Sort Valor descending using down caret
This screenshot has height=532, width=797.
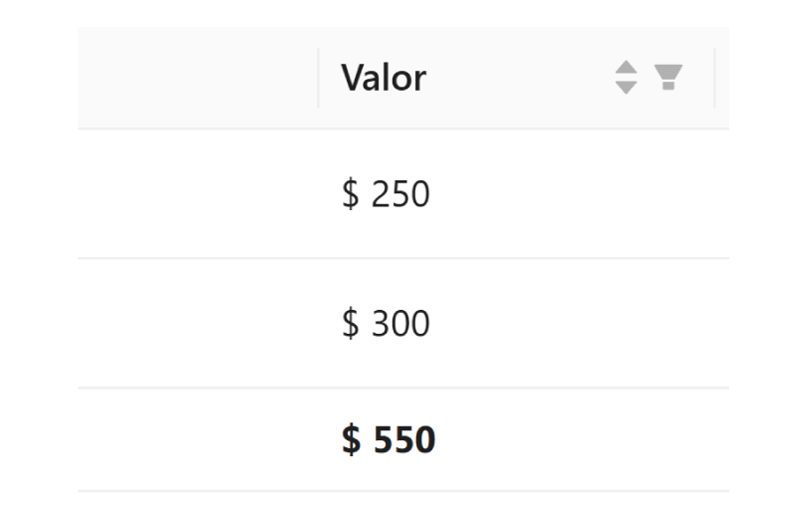626,87
